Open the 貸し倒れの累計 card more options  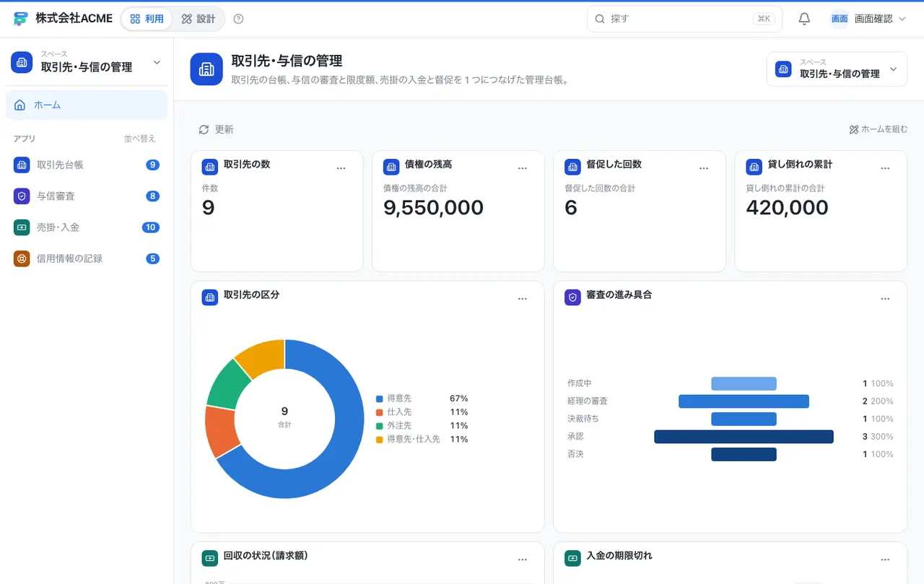coord(886,168)
